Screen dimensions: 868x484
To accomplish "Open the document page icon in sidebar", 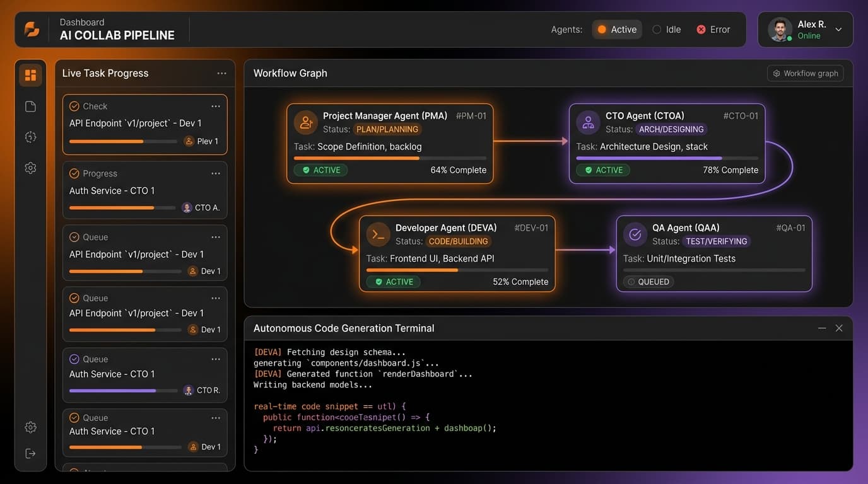I will pos(30,107).
